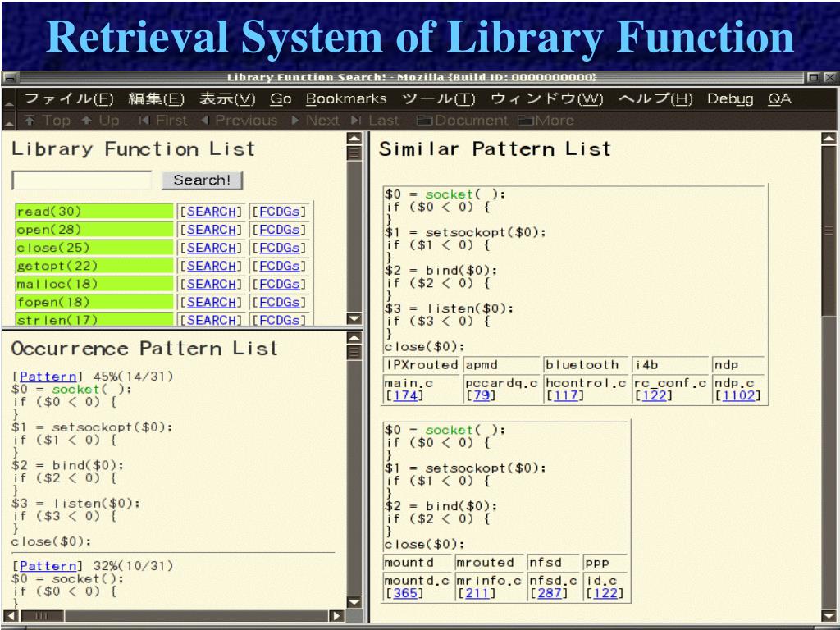Open id.c line 122 link
Viewport: 840px width, 630px height.
tap(605, 594)
